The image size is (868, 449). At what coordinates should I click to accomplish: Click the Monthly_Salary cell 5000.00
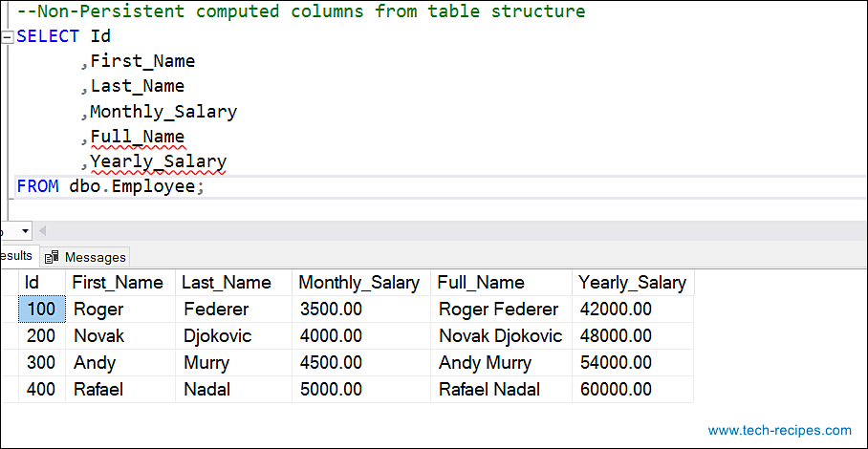(x=361, y=389)
